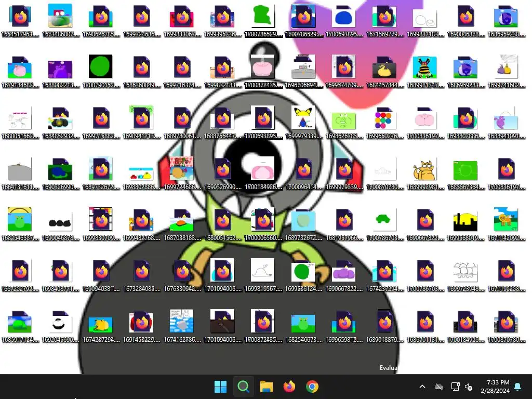Select outline drawing file 1699723948
This screenshot has height=399, width=532.
[466, 275]
